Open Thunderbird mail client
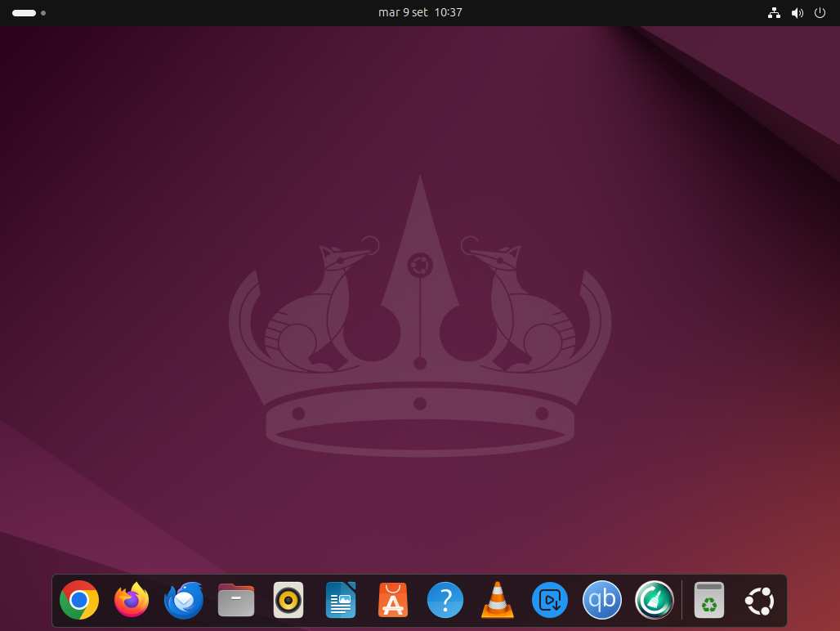This screenshot has height=631, width=840. click(x=184, y=600)
